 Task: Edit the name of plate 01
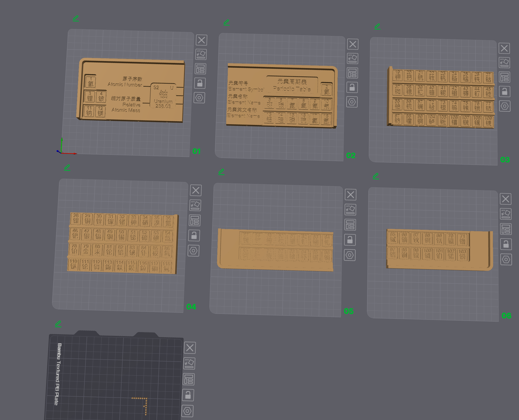point(76,18)
